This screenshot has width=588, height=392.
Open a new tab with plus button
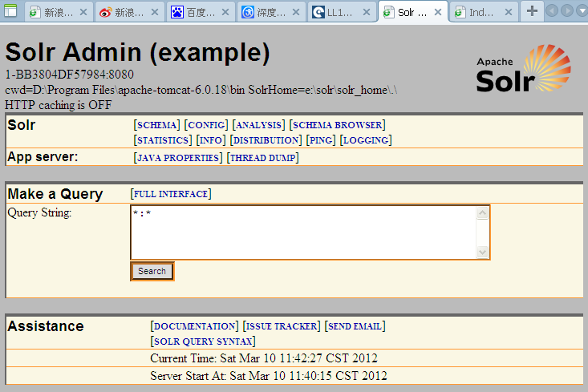tap(532, 11)
